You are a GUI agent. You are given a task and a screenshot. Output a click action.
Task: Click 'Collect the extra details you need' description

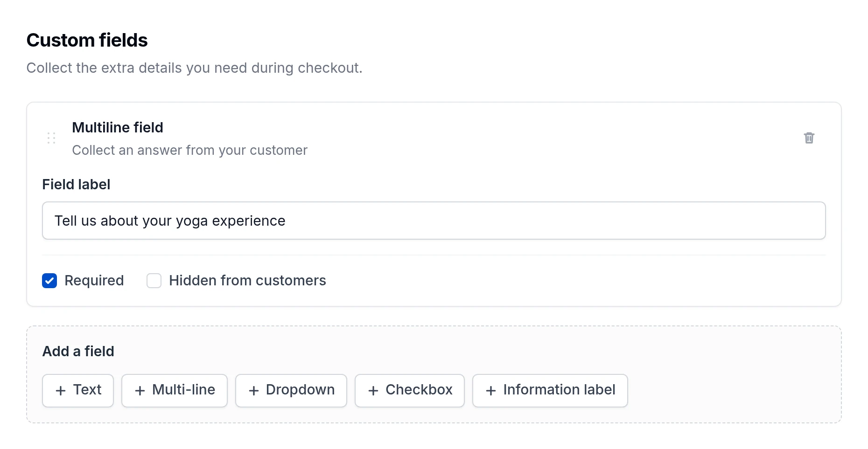195,68
